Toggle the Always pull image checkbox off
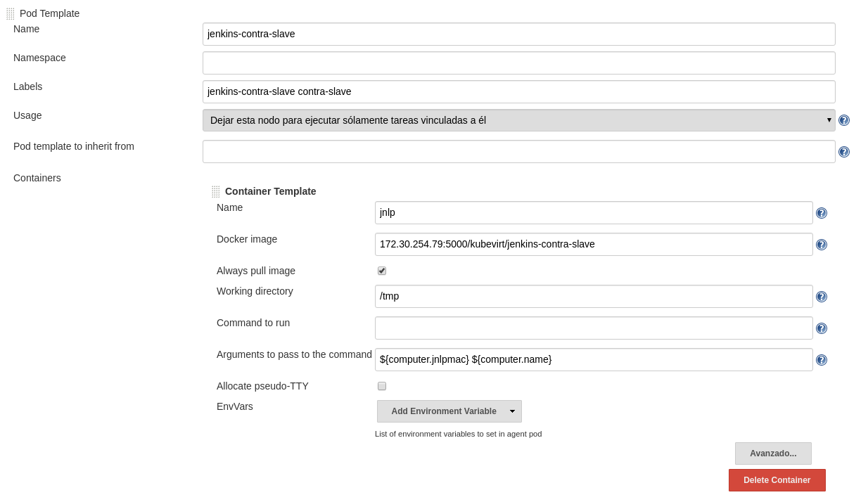This screenshot has height=502, width=868. [x=381, y=270]
